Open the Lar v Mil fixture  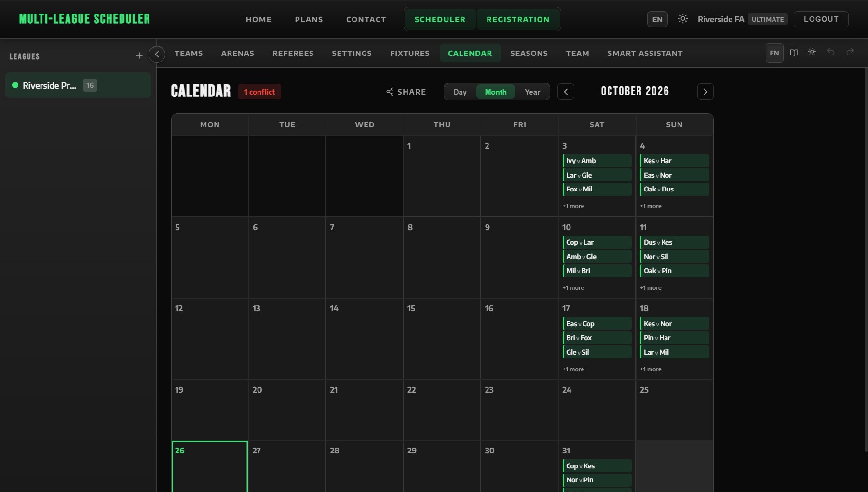click(674, 352)
